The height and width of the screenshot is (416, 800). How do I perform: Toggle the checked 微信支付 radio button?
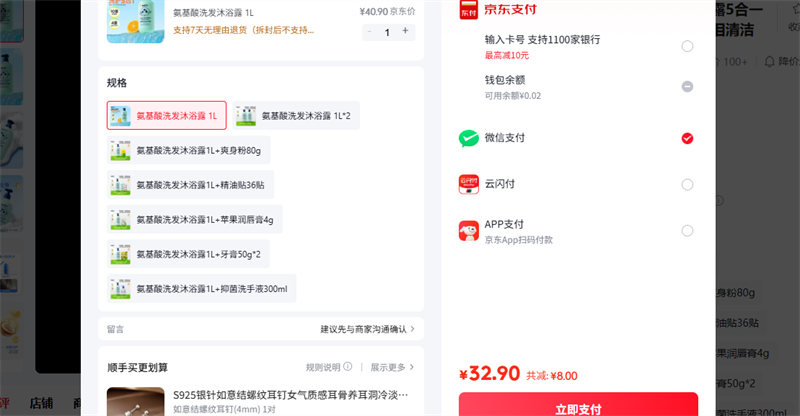tap(687, 138)
